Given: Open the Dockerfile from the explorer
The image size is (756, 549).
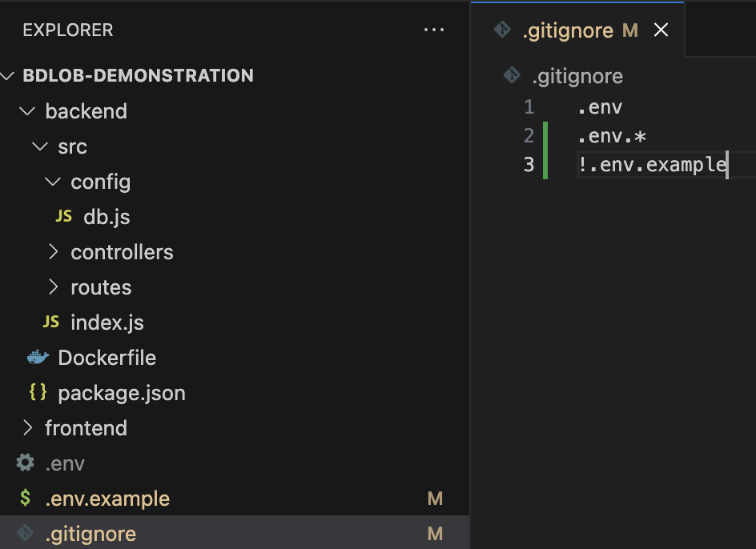Looking at the screenshot, I should [107, 358].
